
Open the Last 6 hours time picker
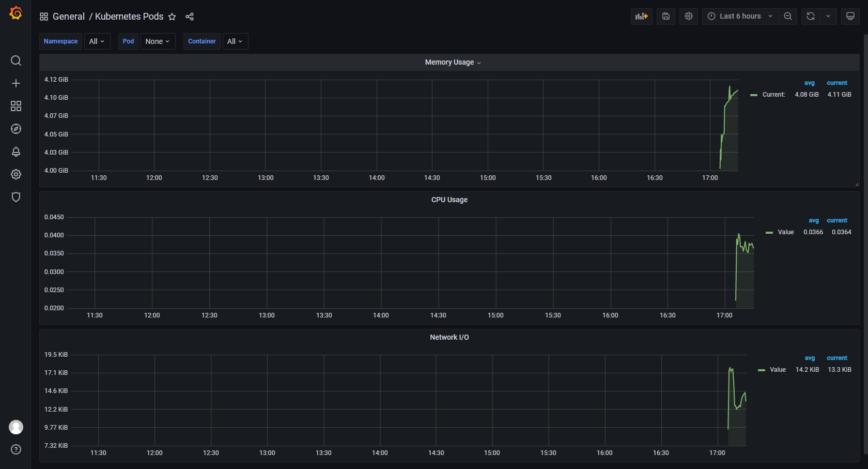[740, 16]
